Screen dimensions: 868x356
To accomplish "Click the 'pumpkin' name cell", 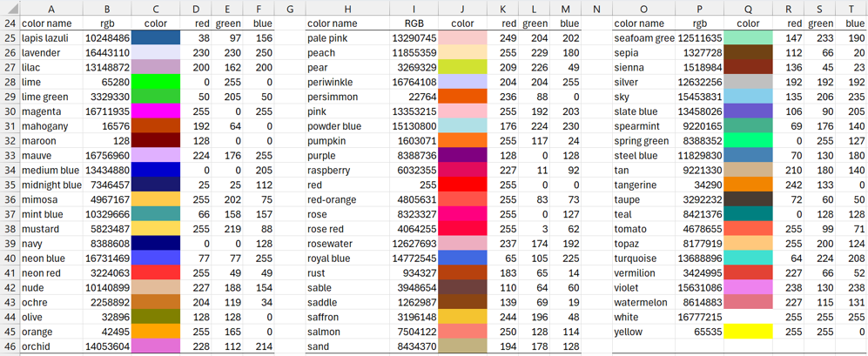I will [347, 141].
